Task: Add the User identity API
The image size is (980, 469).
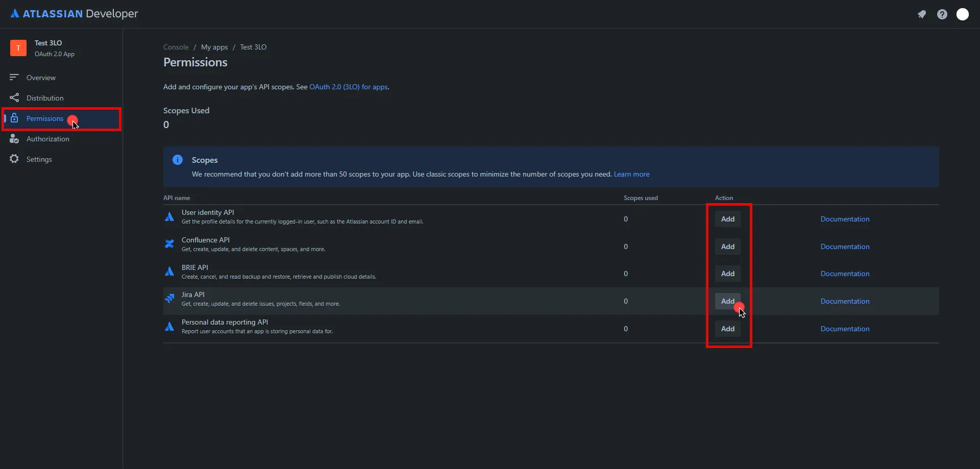Action: tap(727, 219)
